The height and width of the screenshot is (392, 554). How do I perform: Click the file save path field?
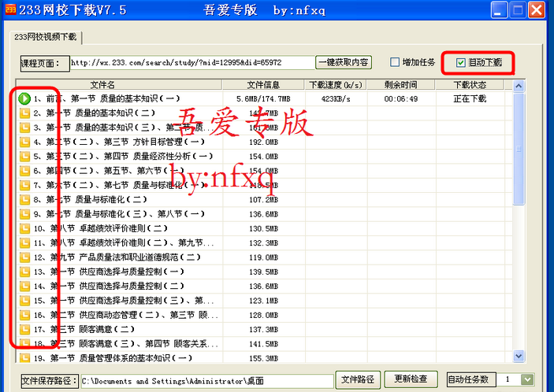[x=206, y=381]
